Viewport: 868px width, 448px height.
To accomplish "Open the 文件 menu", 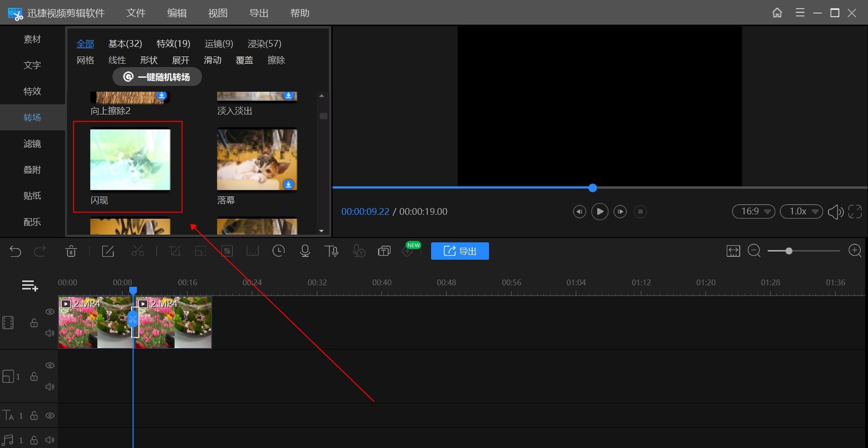I will coord(136,13).
